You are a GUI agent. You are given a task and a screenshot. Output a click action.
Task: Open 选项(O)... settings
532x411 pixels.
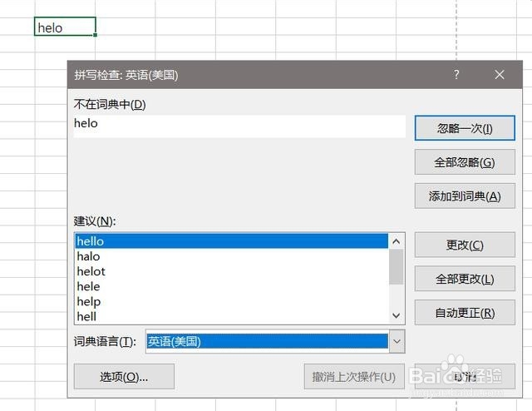tap(124, 376)
